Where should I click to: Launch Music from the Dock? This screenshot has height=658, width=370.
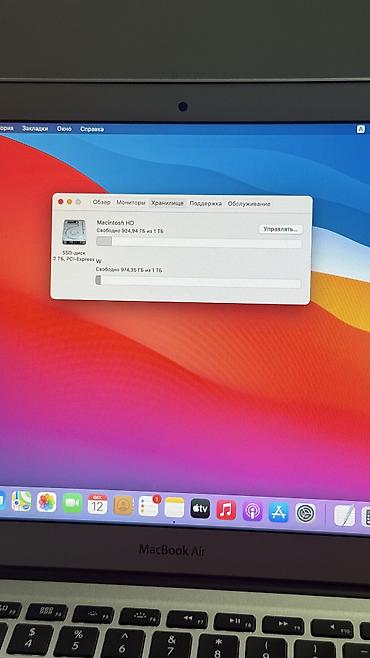pos(227,510)
